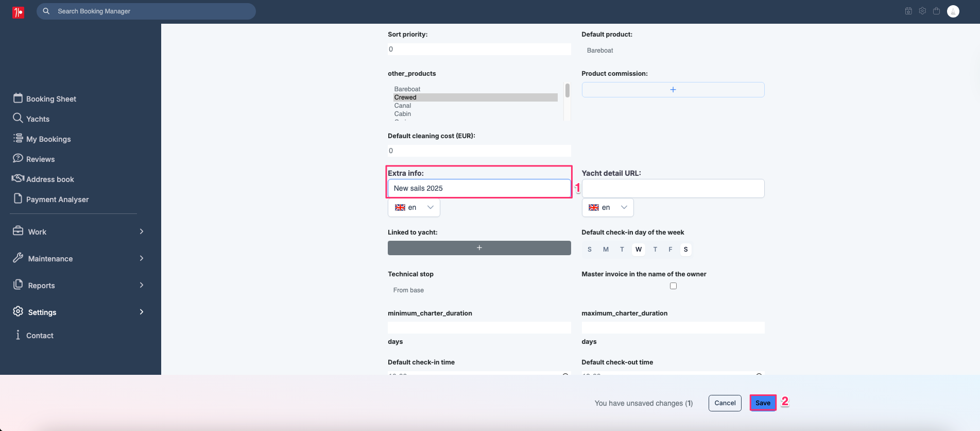
Task: Toggle Thursday as default check-in day
Action: click(655, 250)
